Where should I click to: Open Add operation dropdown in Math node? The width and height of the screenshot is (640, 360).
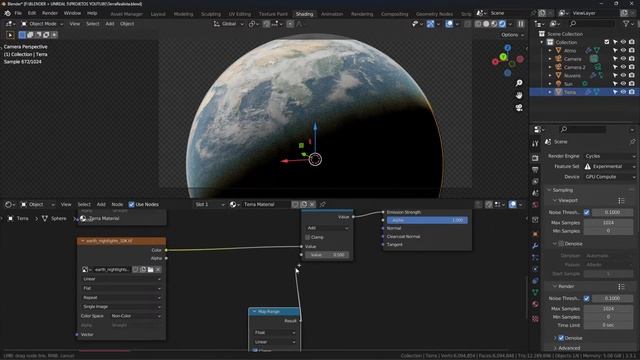[327, 228]
